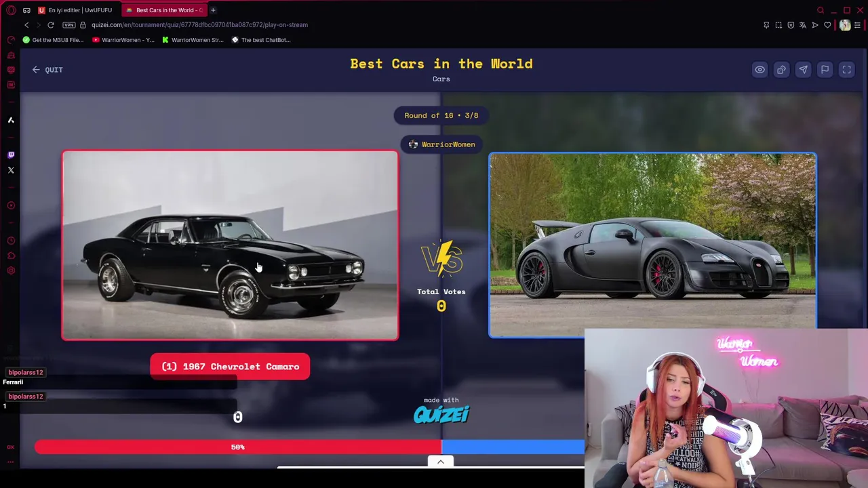
Task: Open the GX Corner gamepad icon
Action: click(x=26, y=10)
